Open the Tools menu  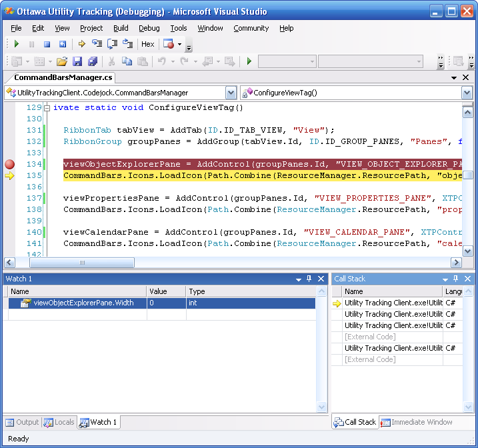coord(179,28)
